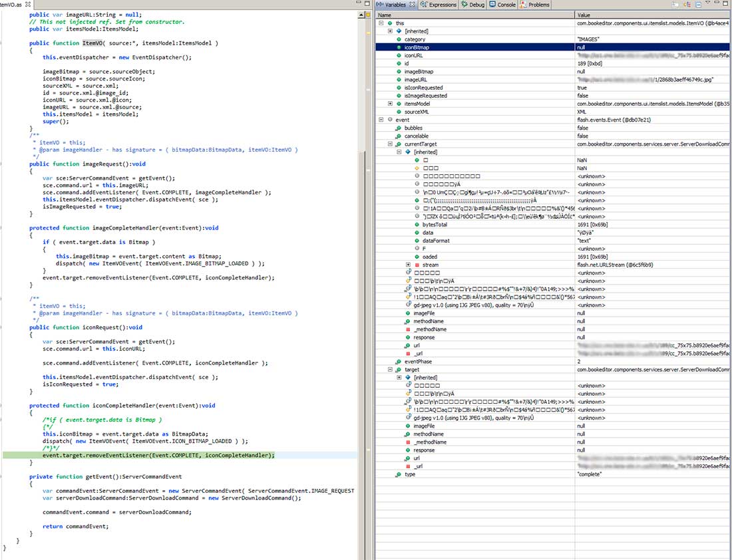Maximize the code editor pane
Viewport: 732px width, 560px height.
point(367,3)
